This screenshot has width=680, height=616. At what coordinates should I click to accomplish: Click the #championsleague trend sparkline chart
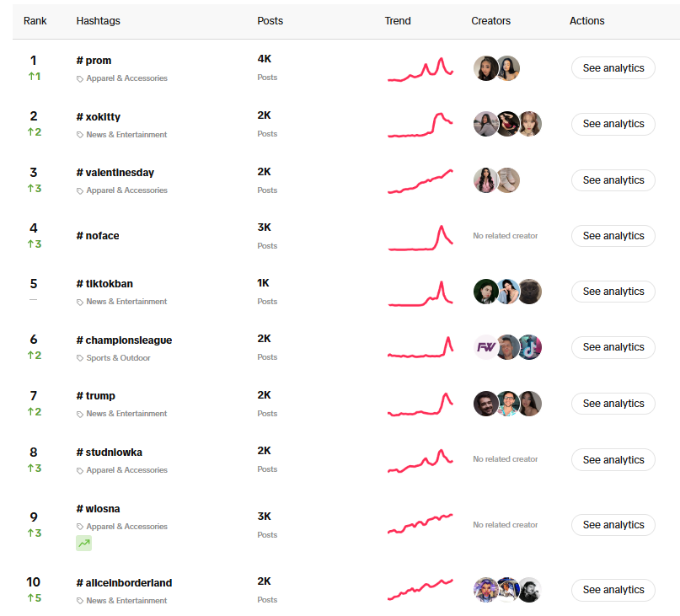(x=420, y=347)
